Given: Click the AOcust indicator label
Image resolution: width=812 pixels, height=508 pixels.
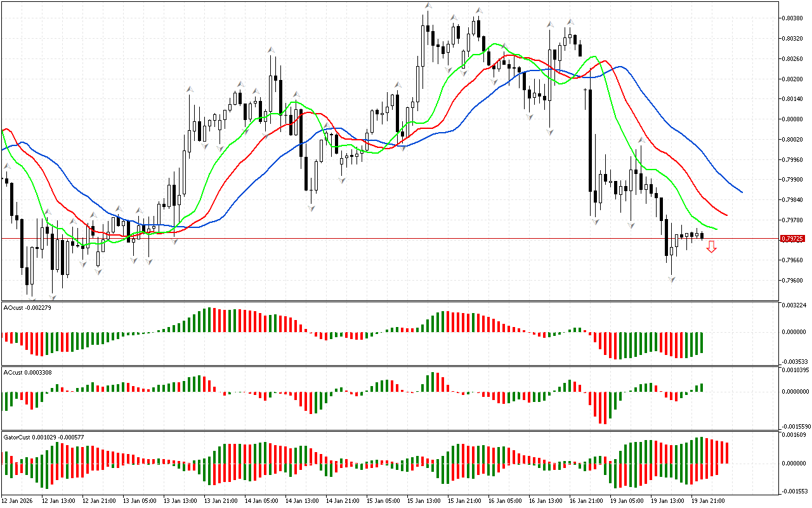Looking at the screenshot, I should coord(28,308).
